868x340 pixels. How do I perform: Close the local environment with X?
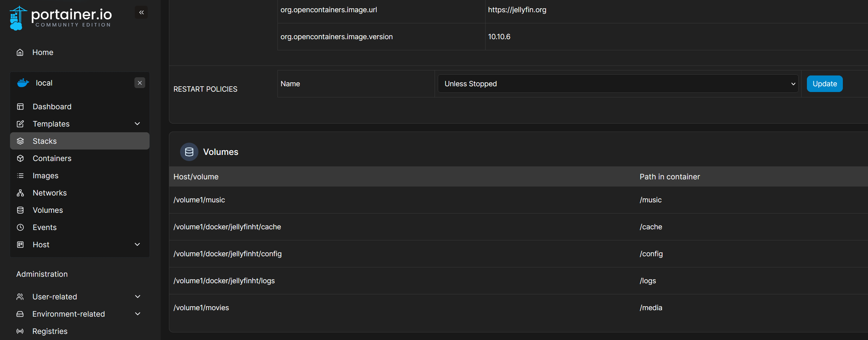pyautogui.click(x=140, y=83)
